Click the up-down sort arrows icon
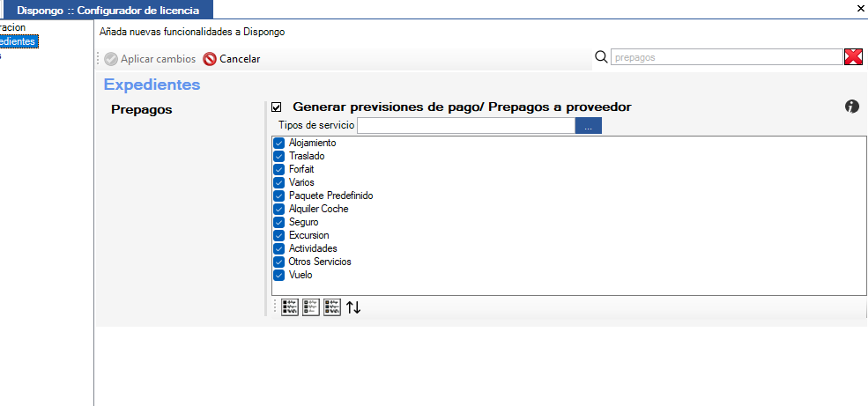Screen dimensions: 868x406 [x=353, y=307]
